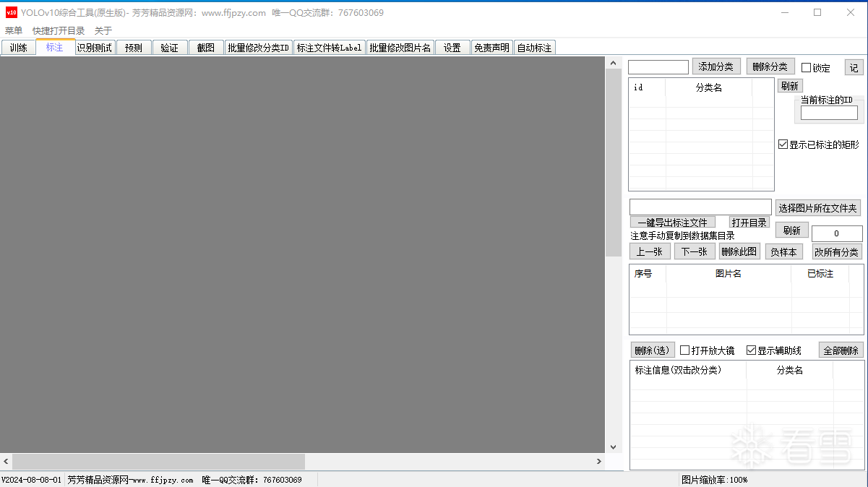Switch to the 验证 tab
The height and width of the screenshot is (487, 868).
[170, 48]
